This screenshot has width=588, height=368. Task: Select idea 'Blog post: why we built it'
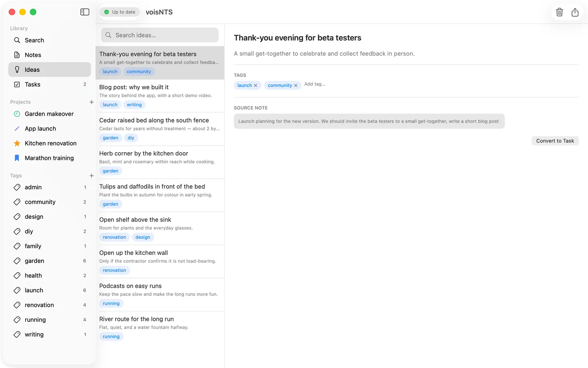coord(160,96)
